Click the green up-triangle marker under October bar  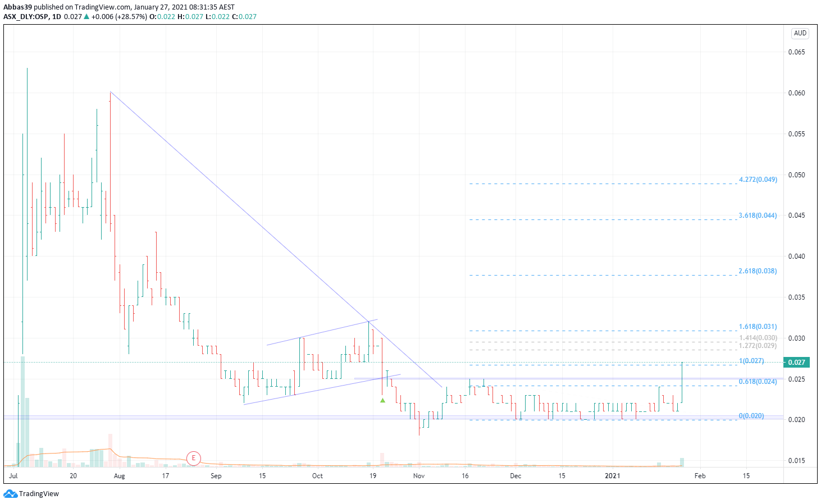tap(383, 400)
